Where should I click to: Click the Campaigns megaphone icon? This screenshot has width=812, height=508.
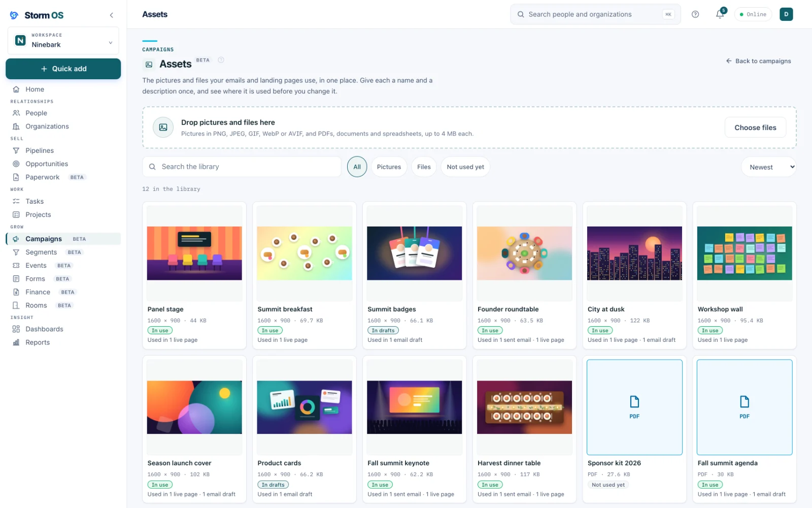[16, 239]
